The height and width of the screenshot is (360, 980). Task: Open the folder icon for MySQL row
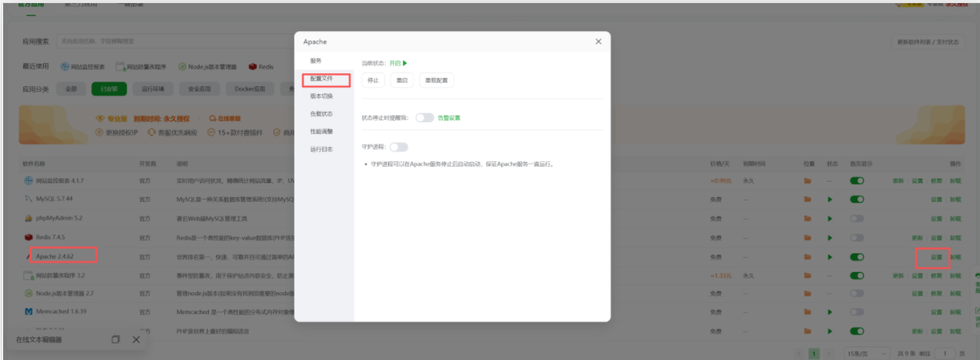coord(808,199)
